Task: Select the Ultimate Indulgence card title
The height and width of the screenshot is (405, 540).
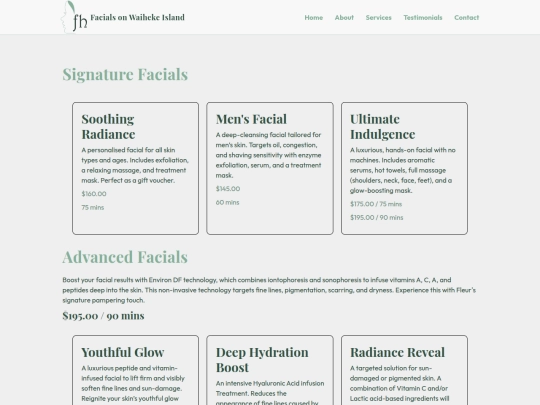Action: [383, 126]
